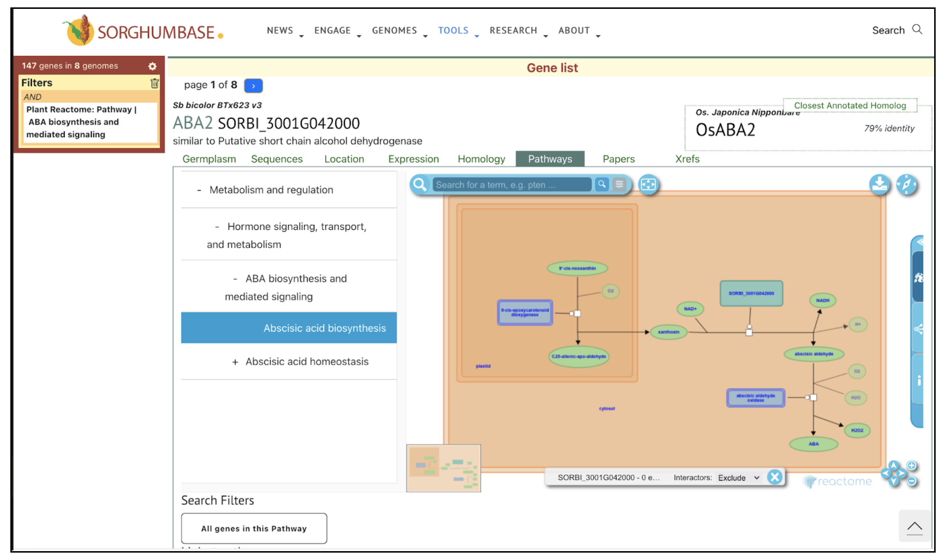Click the zoom in plus icon
The height and width of the screenshot is (560, 946).
911,466
